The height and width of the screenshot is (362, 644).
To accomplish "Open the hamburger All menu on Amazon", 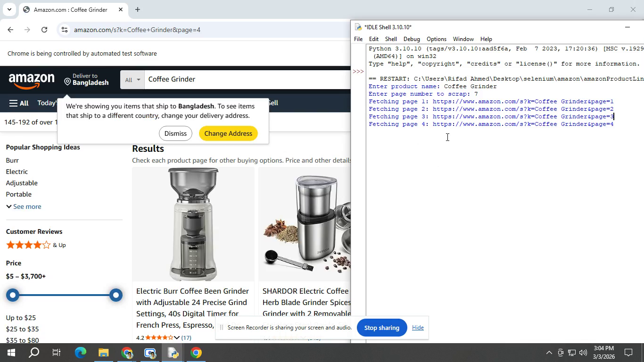I will [x=19, y=103].
